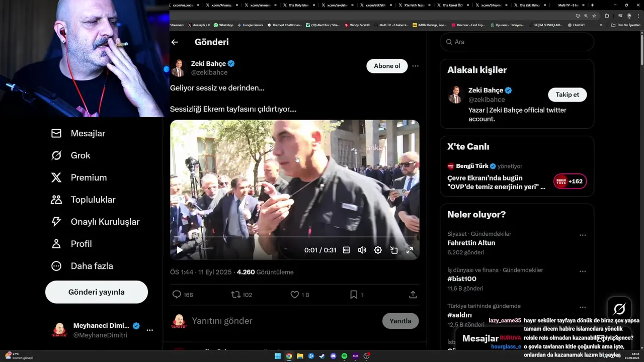Mute the video using the speaker icon
This screenshot has width=644, height=362.
point(362,250)
